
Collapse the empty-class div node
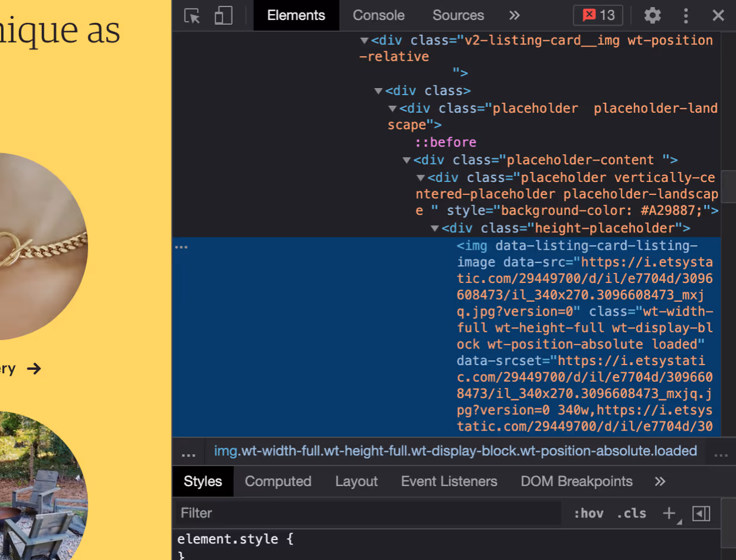pyautogui.click(x=379, y=91)
